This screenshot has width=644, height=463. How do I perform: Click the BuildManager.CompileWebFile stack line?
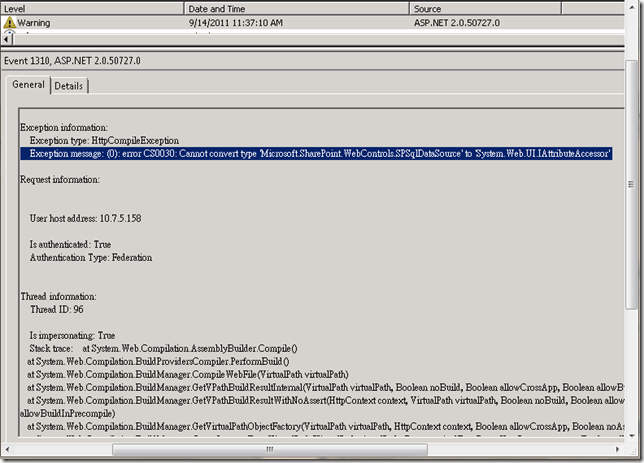188,375
